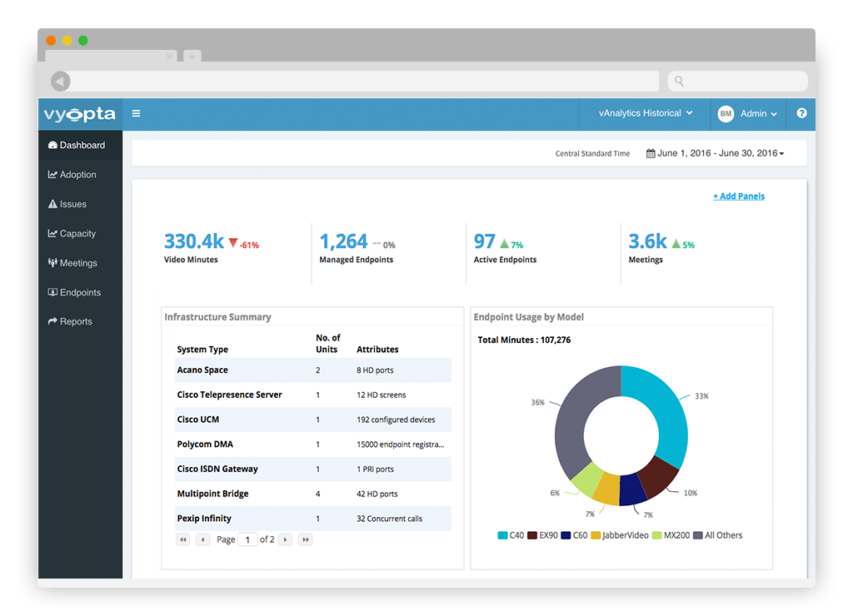Click the 97 Active Endpoints metric
The height and width of the screenshot is (616, 853).
[505, 248]
